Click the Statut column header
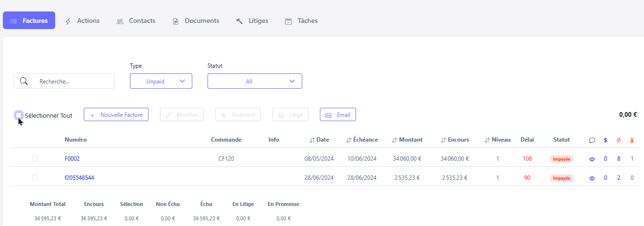Screen dimensions: 644x226 pyautogui.click(x=562, y=140)
